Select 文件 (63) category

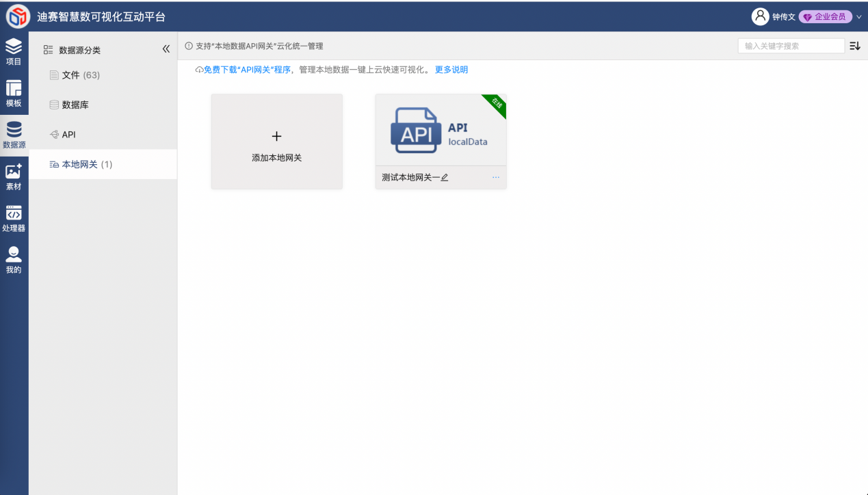(103, 75)
